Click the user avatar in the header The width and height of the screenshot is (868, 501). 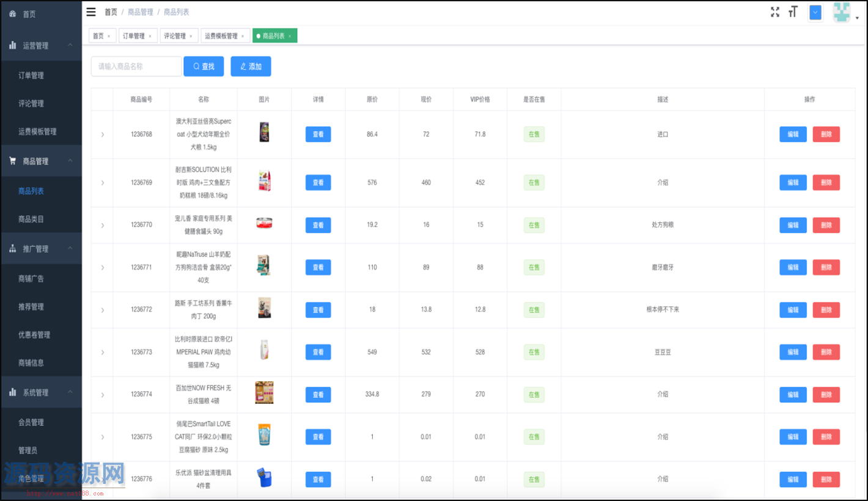(x=842, y=13)
